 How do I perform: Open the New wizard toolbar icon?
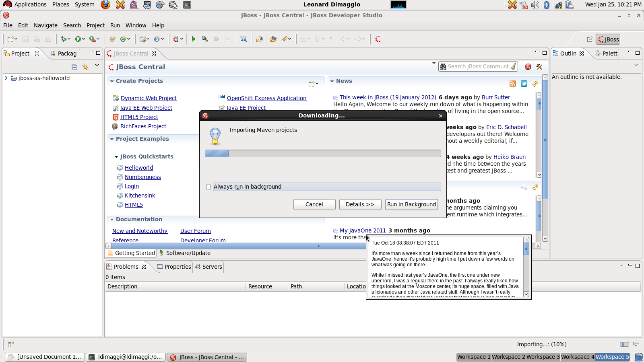click(x=10, y=39)
